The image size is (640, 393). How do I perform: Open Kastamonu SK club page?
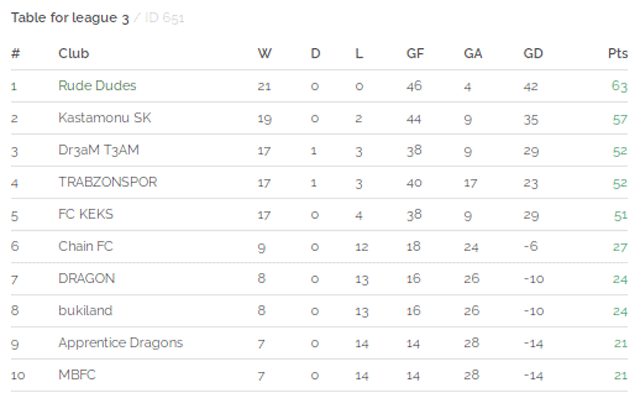(104, 118)
